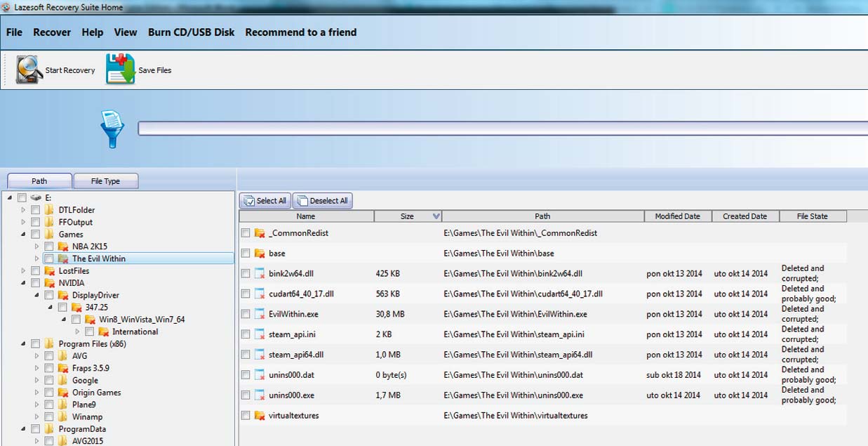Check the unins000.exe file checkbox
This screenshot has width=868, height=446.
pyautogui.click(x=246, y=395)
